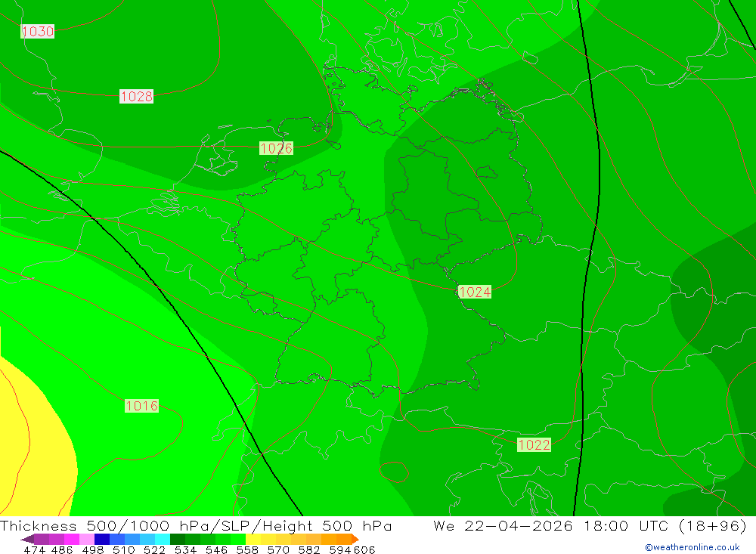Click the legend value 474
The height and width of the screenshot is (554, 756).
[x=34, y=549]
